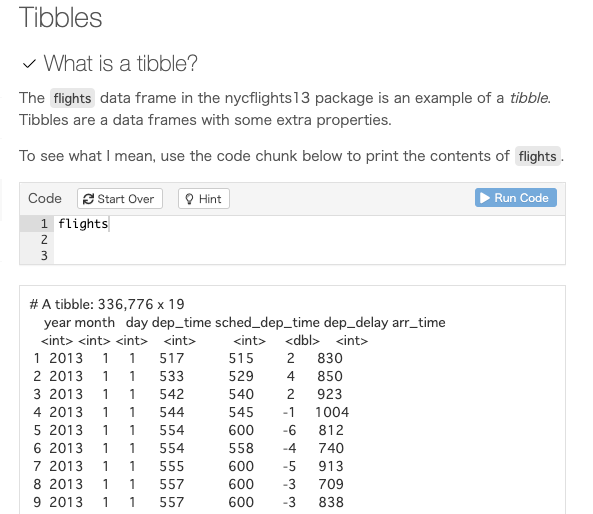The height and width of the screenshot is (514, 593).
Task: Click the Start Over button
Action: click(x=120, y=199)
